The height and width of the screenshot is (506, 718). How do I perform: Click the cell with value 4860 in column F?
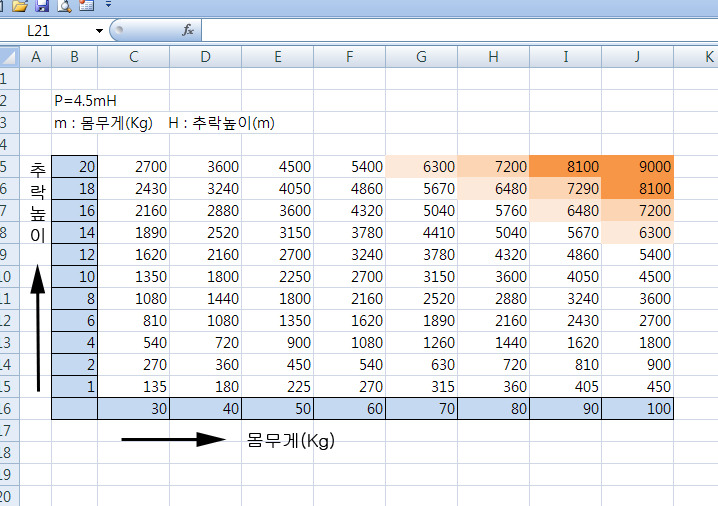coord(349,189)
